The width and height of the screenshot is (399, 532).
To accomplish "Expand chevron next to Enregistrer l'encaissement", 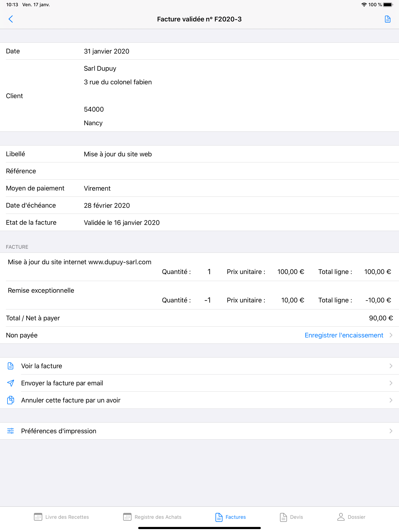I will (x=391, y=335).
